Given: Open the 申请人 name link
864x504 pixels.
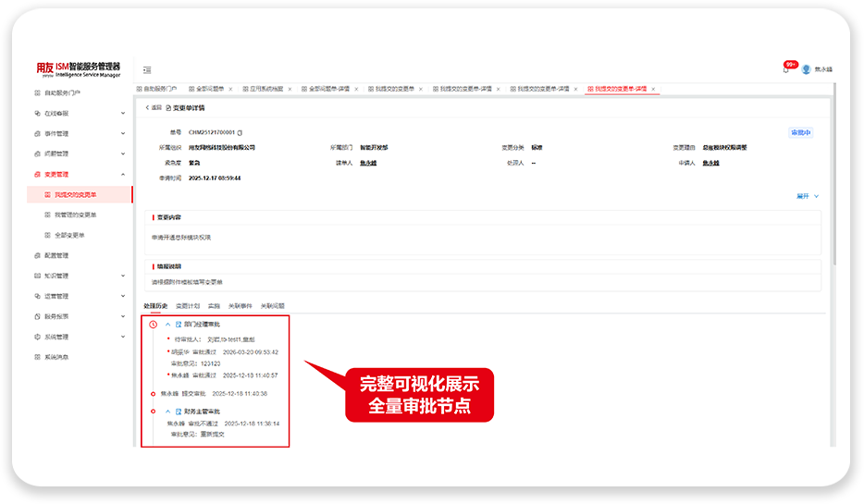Looking at the screenshot, I should click(x=710, y=163).
